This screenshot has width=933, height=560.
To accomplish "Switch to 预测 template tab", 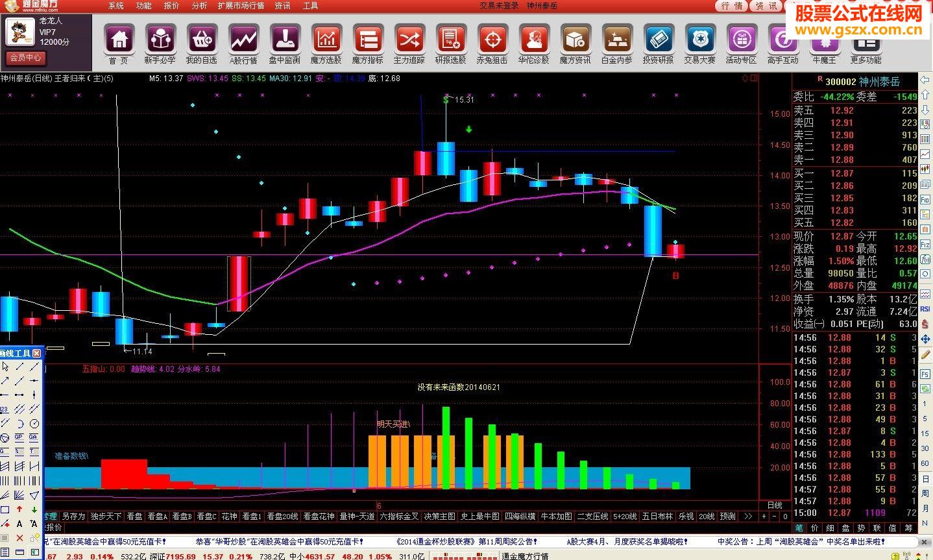I will tap(727, 517).
